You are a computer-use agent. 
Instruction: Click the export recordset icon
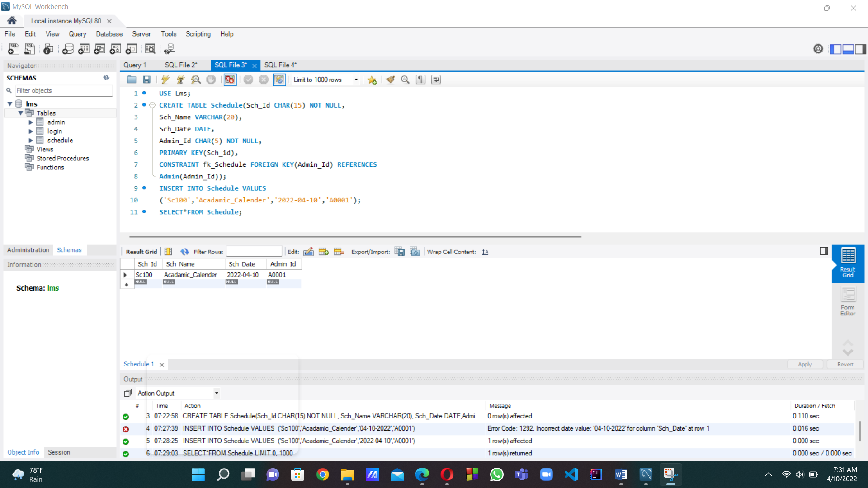[x=399, y=252]
